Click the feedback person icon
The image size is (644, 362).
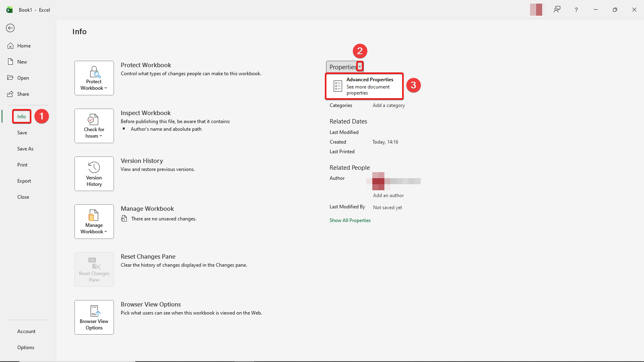[557, 9]
